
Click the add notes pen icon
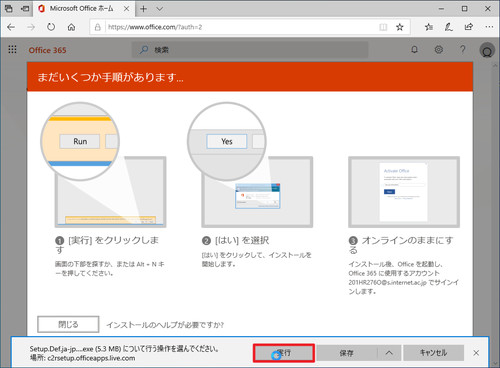click(x=449, y=27)
